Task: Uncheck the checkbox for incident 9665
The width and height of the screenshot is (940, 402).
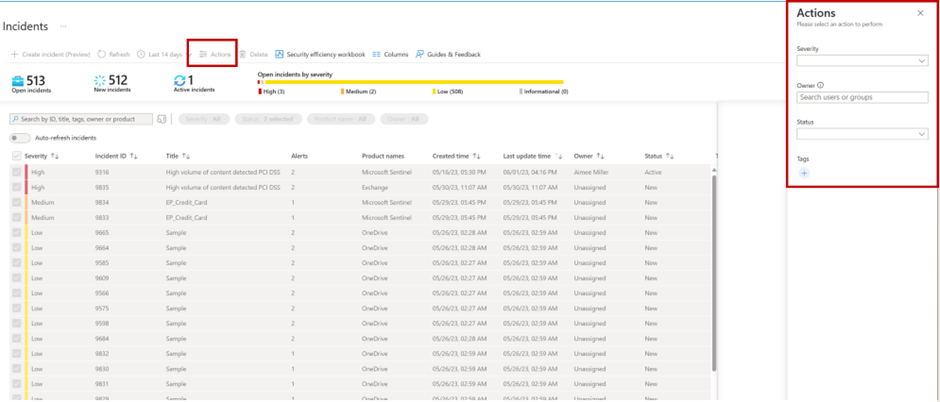Action: tap(16, 232)
